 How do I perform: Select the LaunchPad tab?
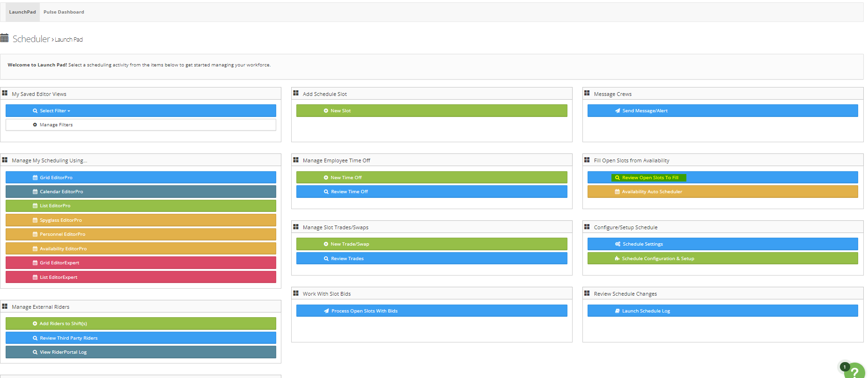22,12
